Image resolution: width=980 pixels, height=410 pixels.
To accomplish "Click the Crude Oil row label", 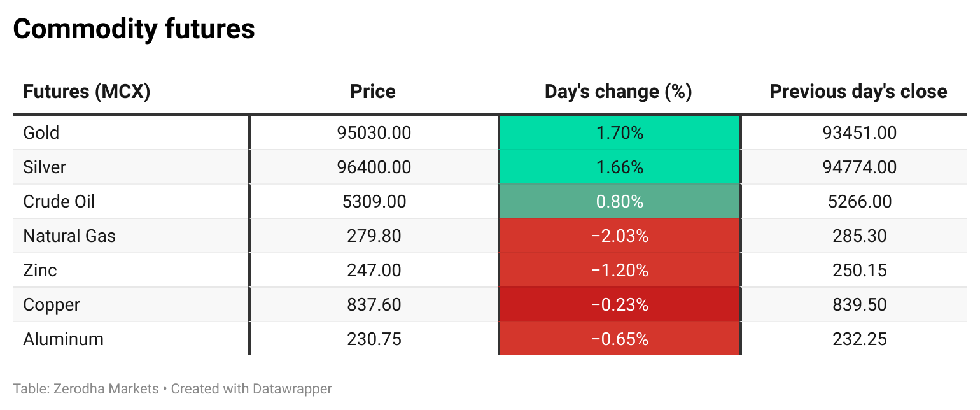I will (x=59, y=201).
